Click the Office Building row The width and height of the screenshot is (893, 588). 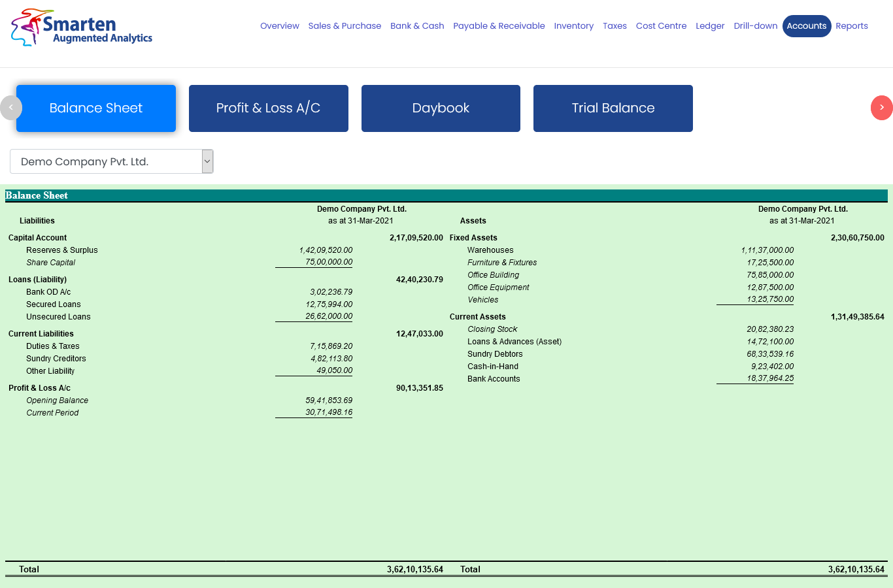(x=494, y=275)
